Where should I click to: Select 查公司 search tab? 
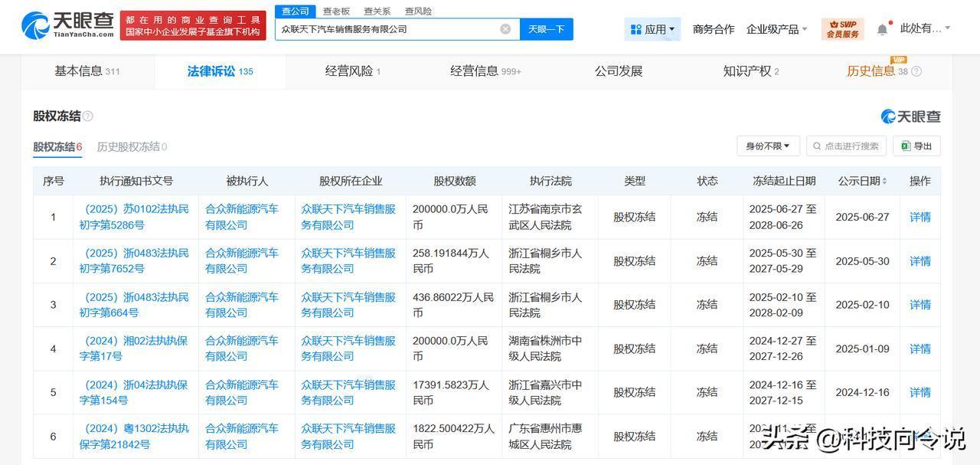click(x=295, y=11)
